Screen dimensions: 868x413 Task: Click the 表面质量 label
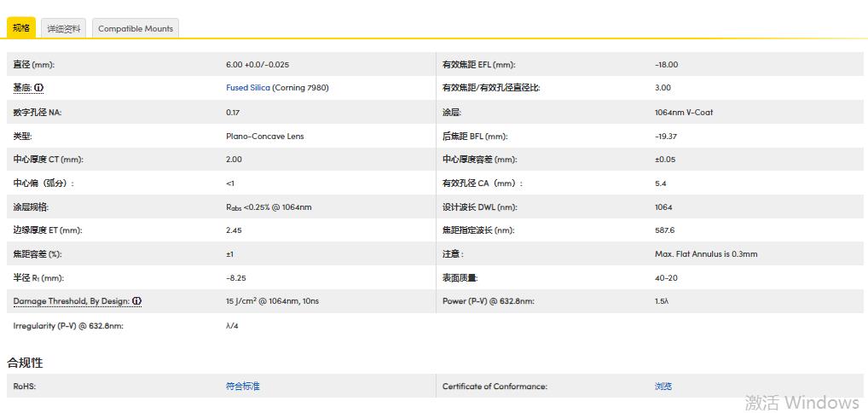pos(460,277)
